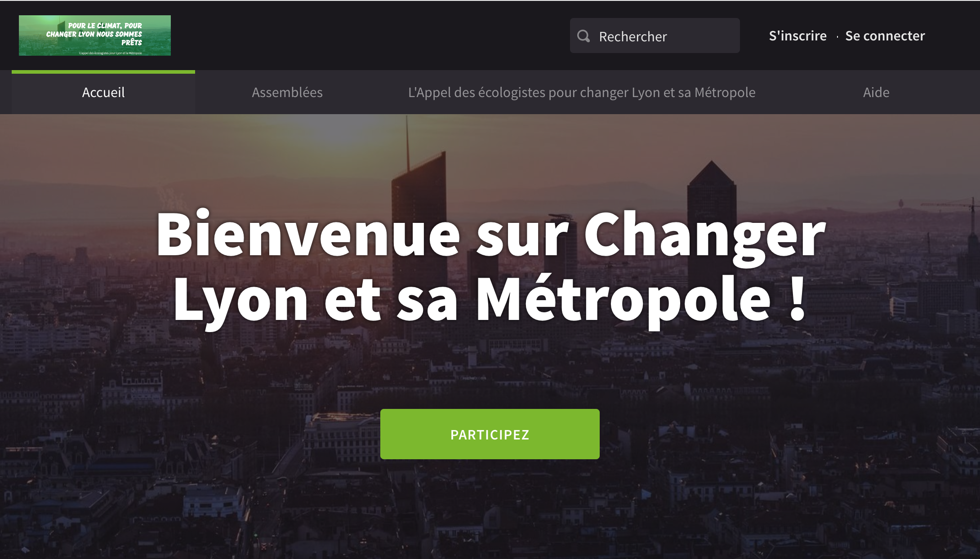The width and height of the screenshot is (980, 559).
Task: Open L'Appel des écologistes page link
Action: pyautogui.click(x=582, y=92)
